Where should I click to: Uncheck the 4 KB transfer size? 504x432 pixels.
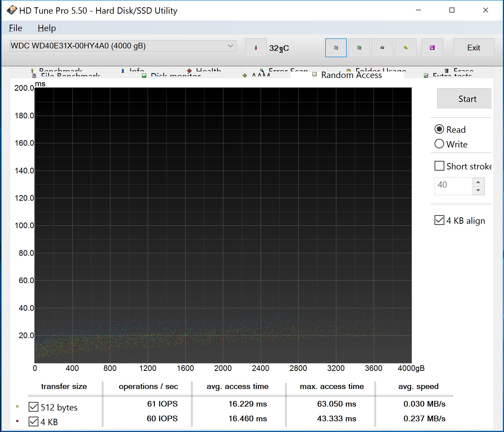click(34, 422)
